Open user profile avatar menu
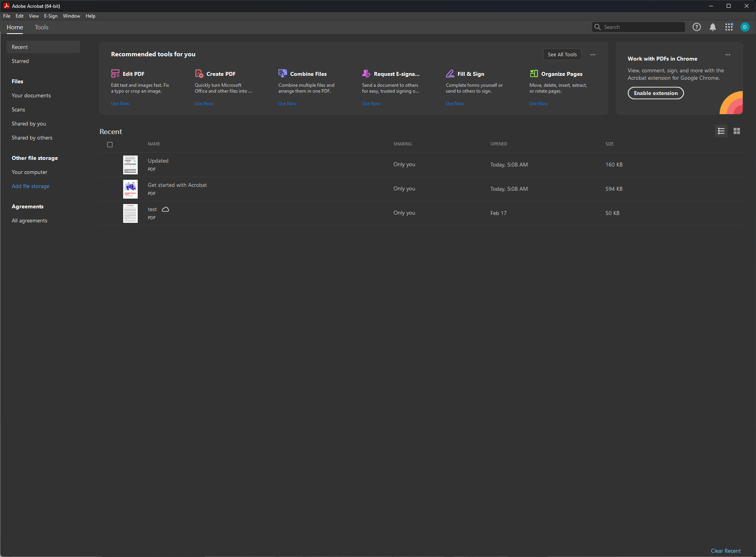The width and height of the screenshot is (756, 557). click(x=745, y=27)
